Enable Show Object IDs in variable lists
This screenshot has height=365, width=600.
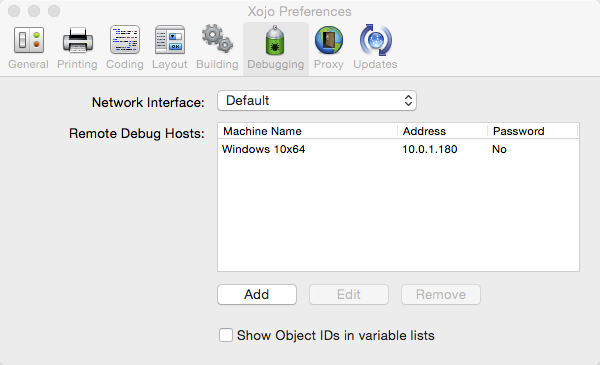[x=226, y=335]
